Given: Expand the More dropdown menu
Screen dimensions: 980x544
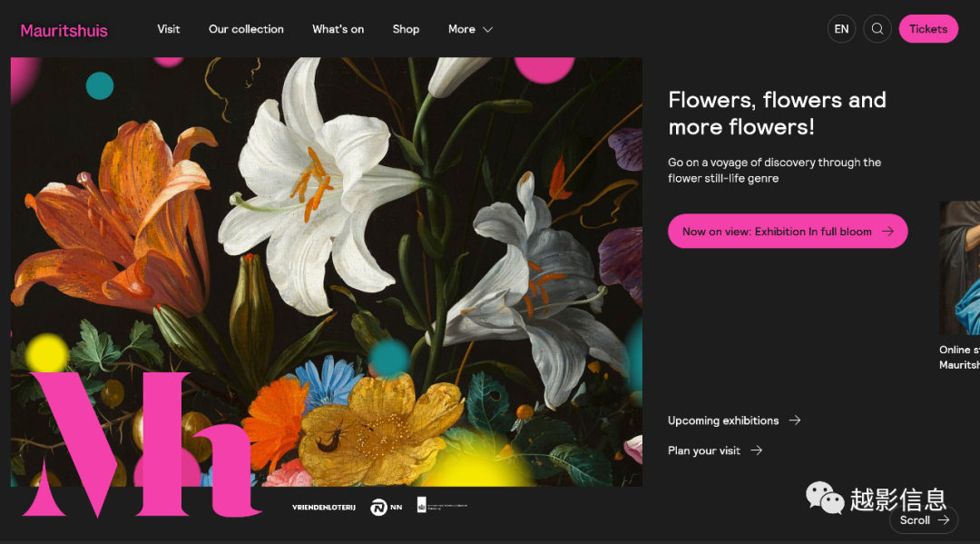Looking at the screenshot, I should (x=471, y=29).
